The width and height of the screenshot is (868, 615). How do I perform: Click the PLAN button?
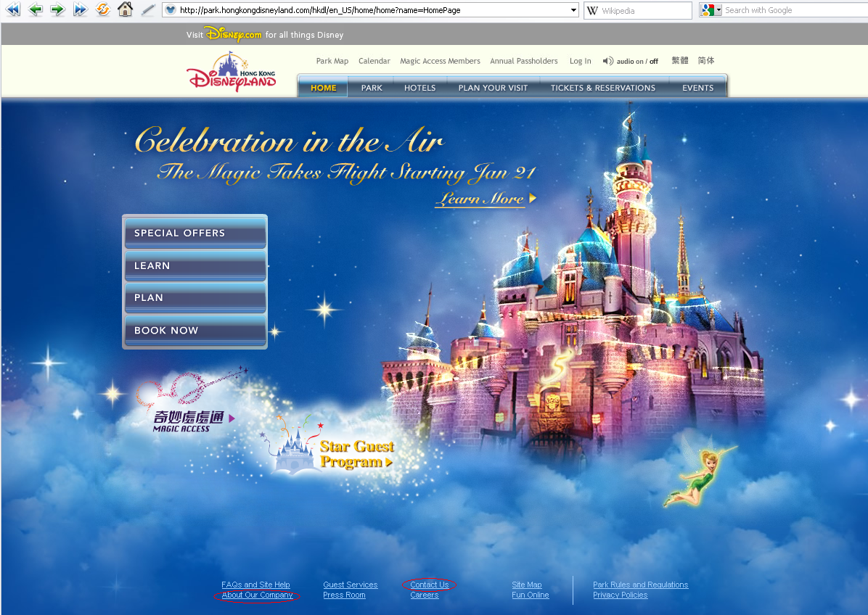coord(195,297)
